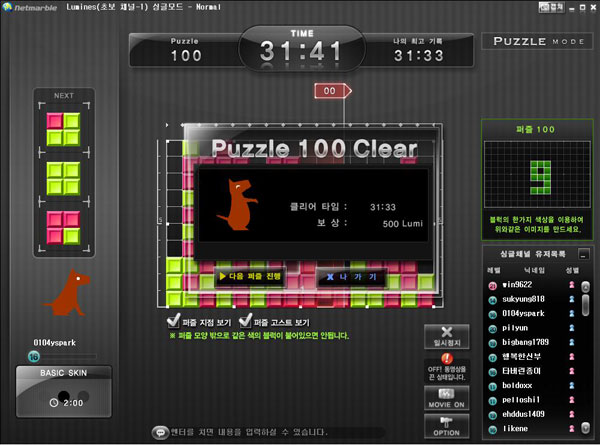600x445 pixels.
Task: Proceed to next puzzle (다음 퍼즐 진행)
Action: pyautogui.click(x=251, y=276)
